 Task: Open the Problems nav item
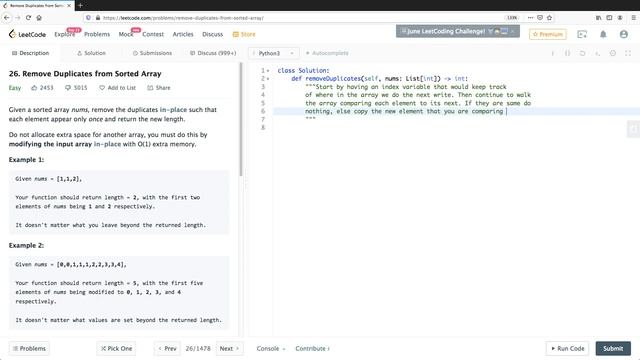point(97,34)
